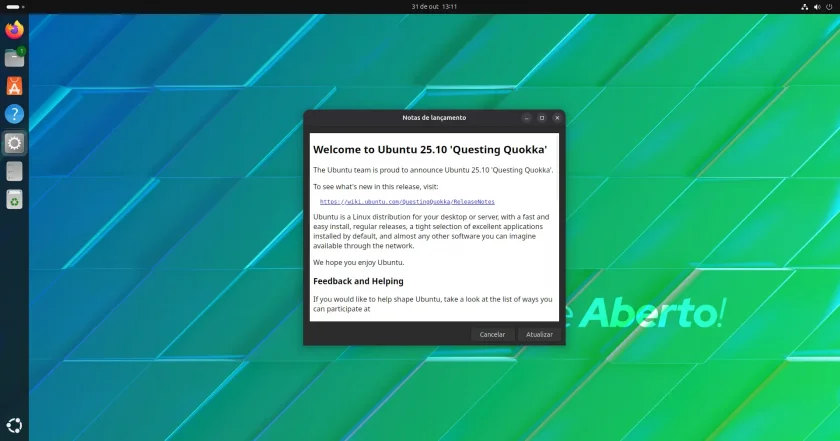The width and height of the screenshot is (840, 441).
Task: Open volume icon in top bar
Action: click(x=817, y=7)
